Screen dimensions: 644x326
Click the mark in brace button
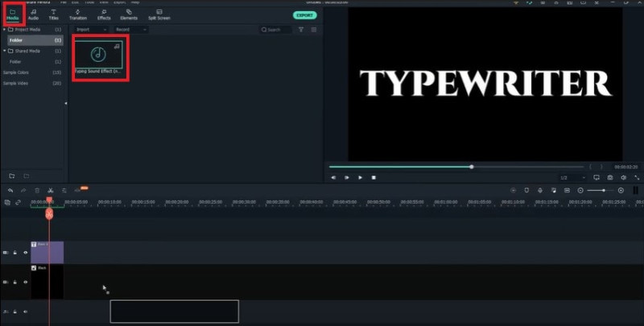point(591,167)
